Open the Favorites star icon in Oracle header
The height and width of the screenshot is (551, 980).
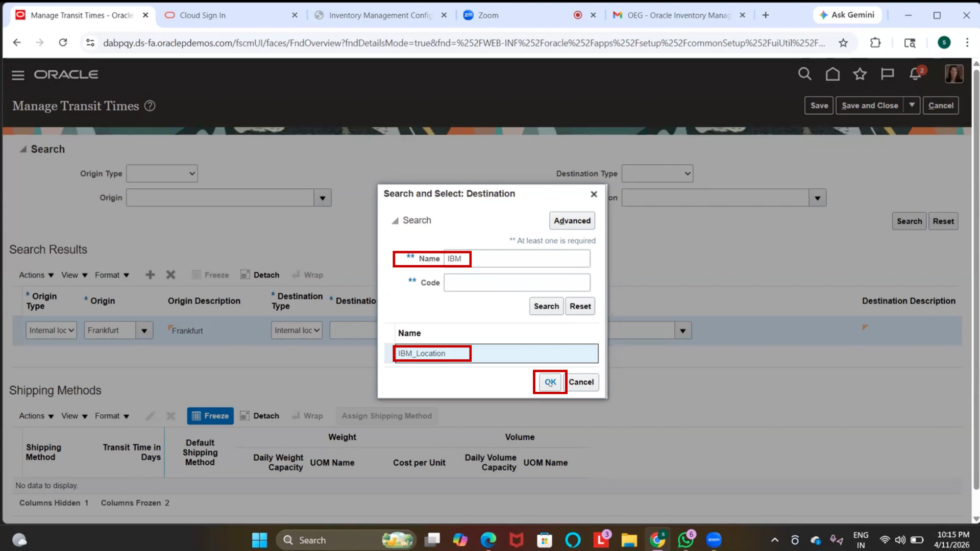point(860,74)
